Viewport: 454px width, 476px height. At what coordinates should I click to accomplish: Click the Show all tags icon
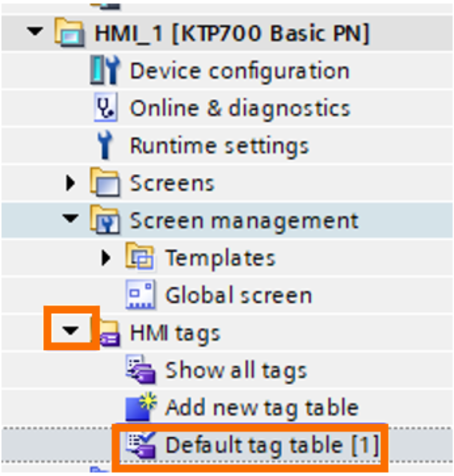(x=140, y=369)
